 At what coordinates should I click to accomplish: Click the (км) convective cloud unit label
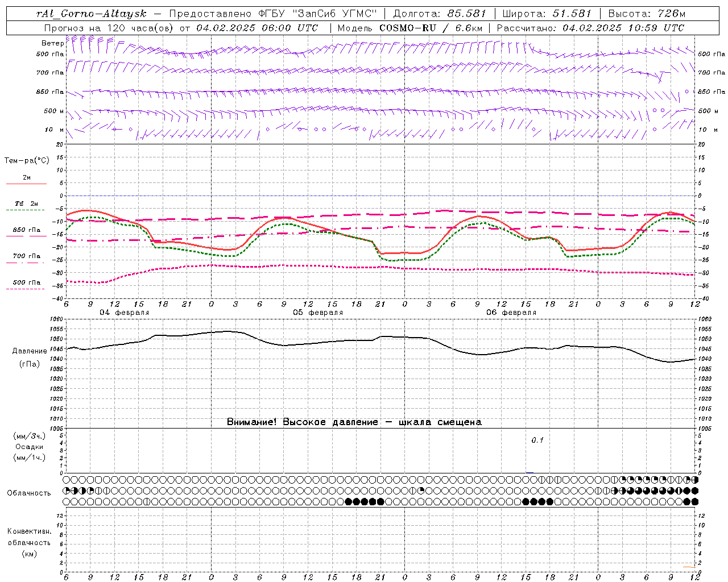pos(30,554)
